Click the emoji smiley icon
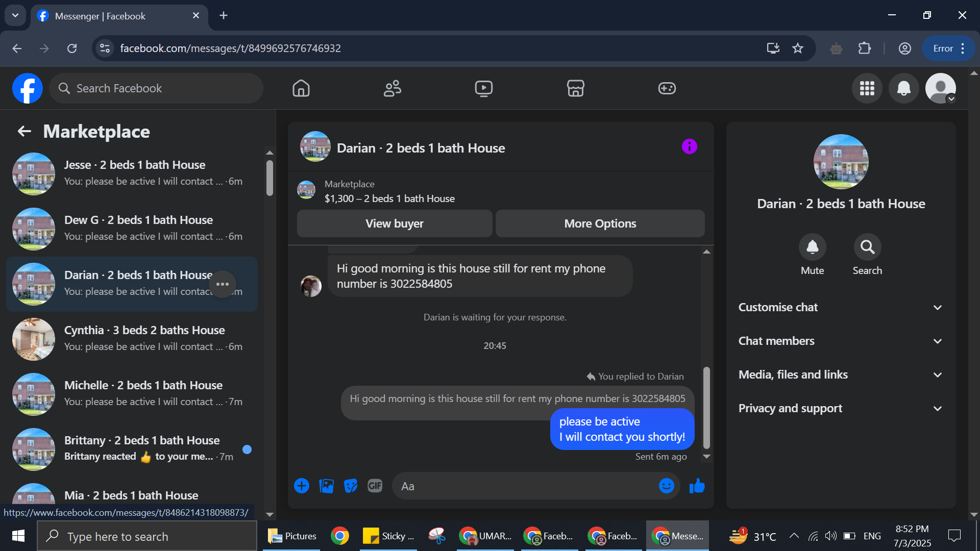 (666, 486)
